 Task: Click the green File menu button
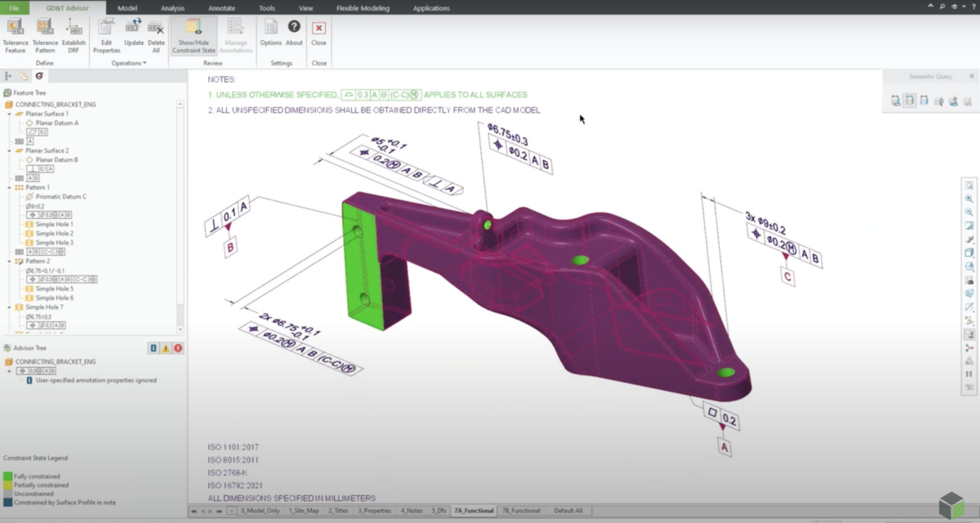(x=14, y=8)
